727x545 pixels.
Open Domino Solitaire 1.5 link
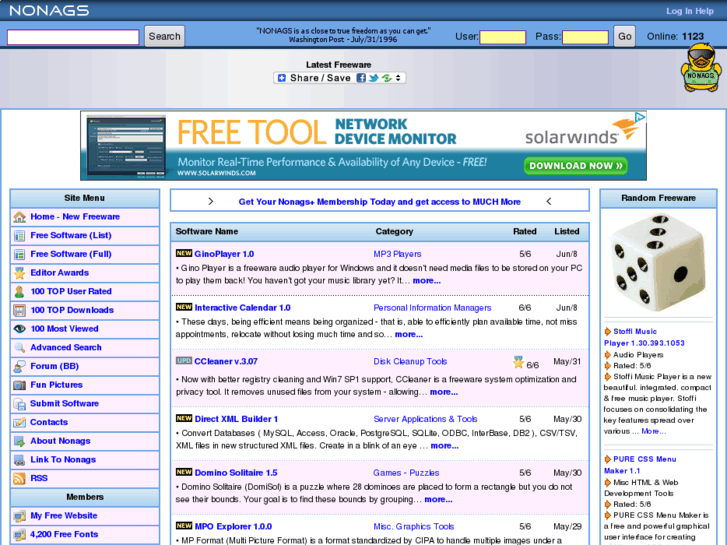(x=236, y=473)
